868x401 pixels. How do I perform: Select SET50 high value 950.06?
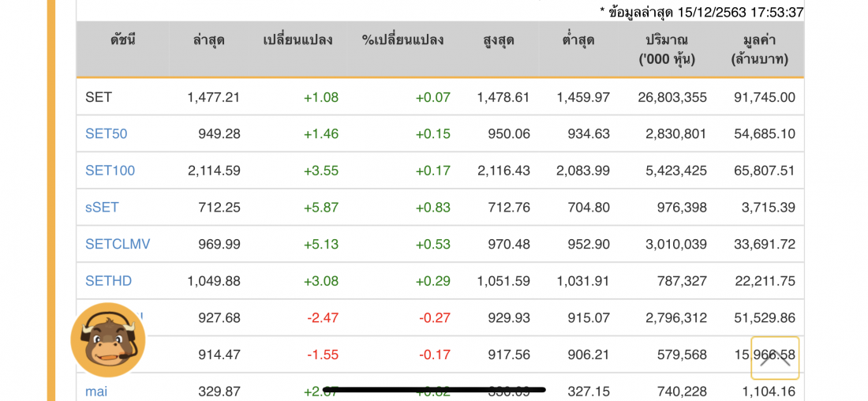click(509, 133)
